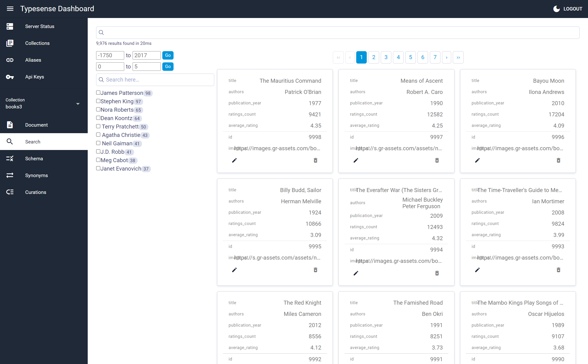Screen dimensions: 588x364
Task: Enable the Agatha Christie facet checkbox
Action: click(98, 135)
